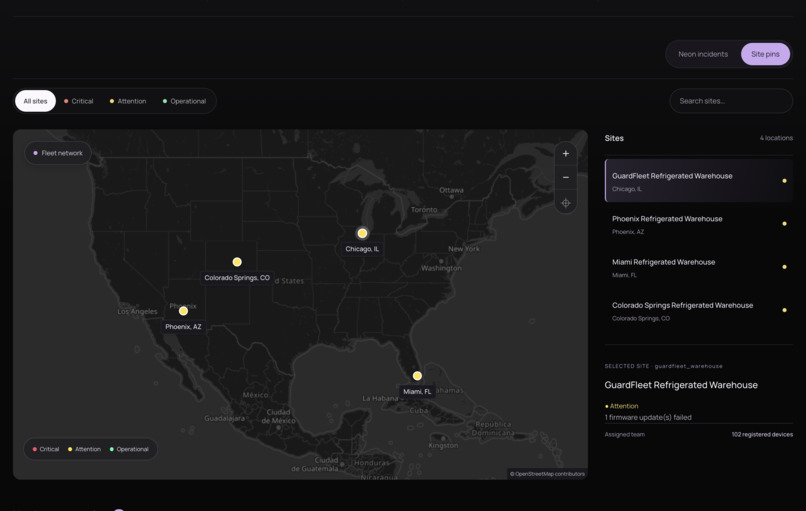Click status dot on Miami Refrigerated Warehouse row
Screen dimensions: 806x511
click(x=784, y=267)
